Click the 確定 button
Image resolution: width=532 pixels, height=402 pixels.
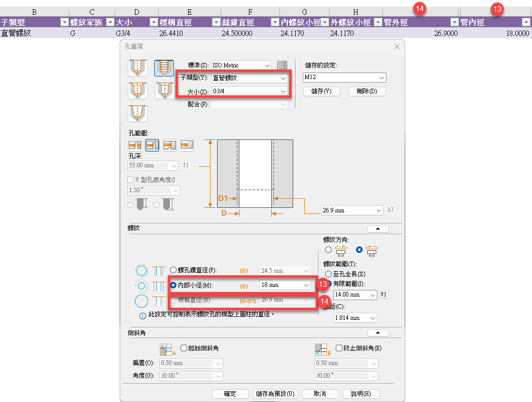pos(230,394)
